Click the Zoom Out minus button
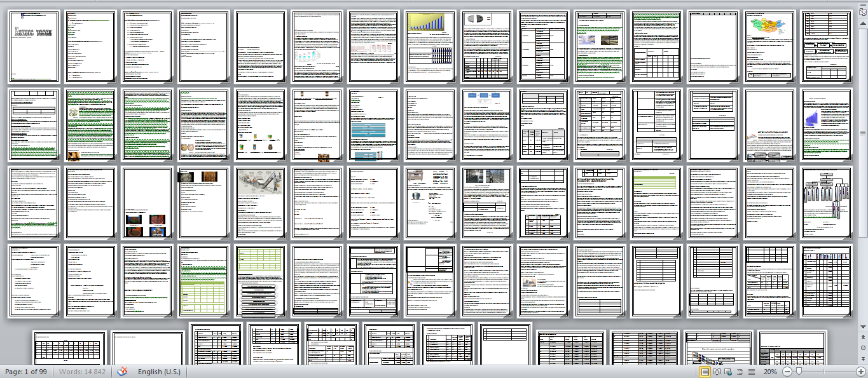The height and width of the screenshot is (378, 868). pyautogui.click(x=787, y=372)
